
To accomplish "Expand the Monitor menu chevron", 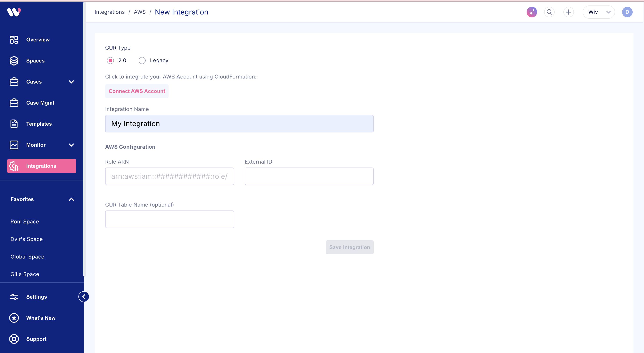I will click(71, 145).
